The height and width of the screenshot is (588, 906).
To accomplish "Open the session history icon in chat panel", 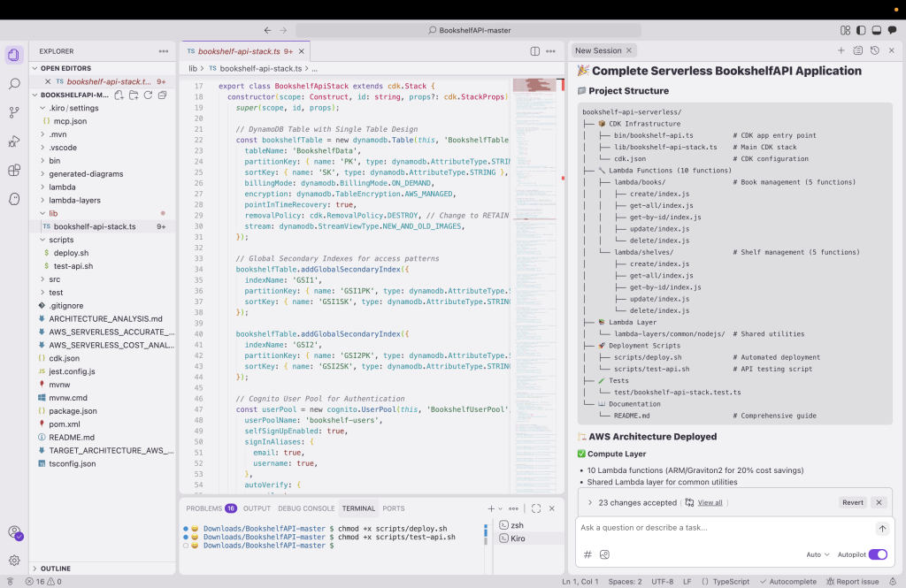I will pyautogui.click(x=874, y=50).
